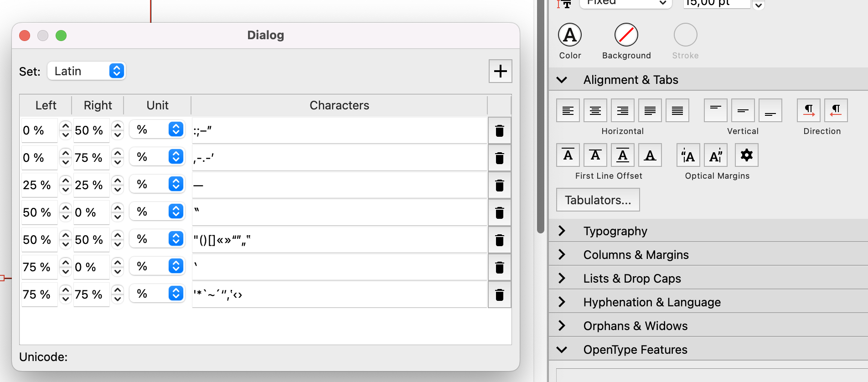Toggle right optical margin icon
868x382 pixels.
click(x=715, y=155)
